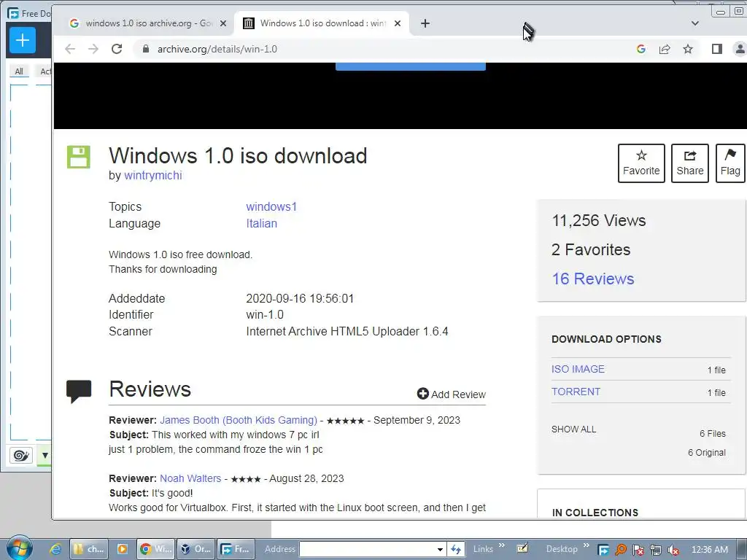Open Action Center flag tray icon

pyautogui.click(x=638, y=550)
